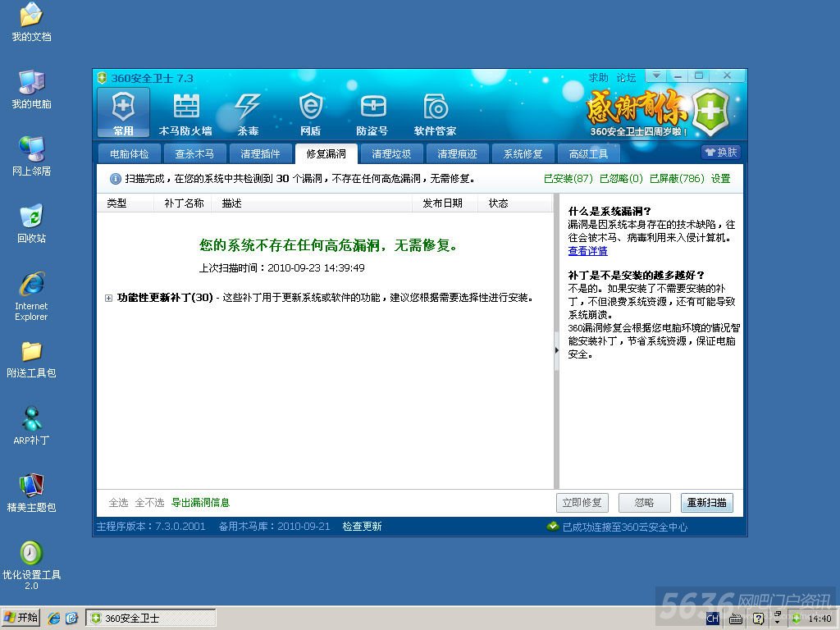The width and height of the screenshot is (840, 630).
Task: Select 360安全卫士 taskbar button
Action: pyautogui.click(x=151, y=619)
